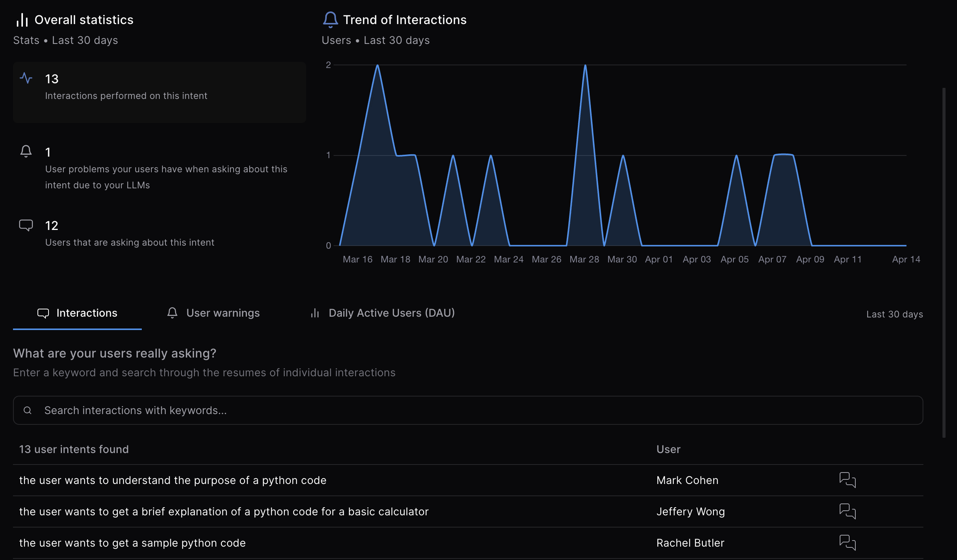Viewport: 957px width, 560px height.
Task: Click the bar chart icon beside Overall statistics
Action: click(22, 20)
